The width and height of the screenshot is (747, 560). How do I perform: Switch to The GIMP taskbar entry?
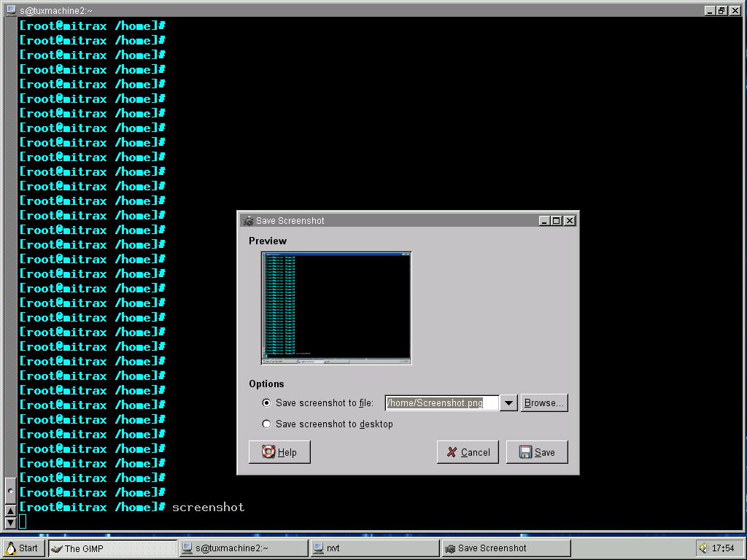113,548
